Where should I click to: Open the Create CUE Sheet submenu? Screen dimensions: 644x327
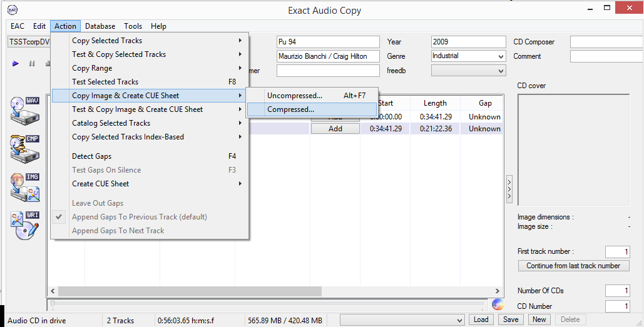150,184
